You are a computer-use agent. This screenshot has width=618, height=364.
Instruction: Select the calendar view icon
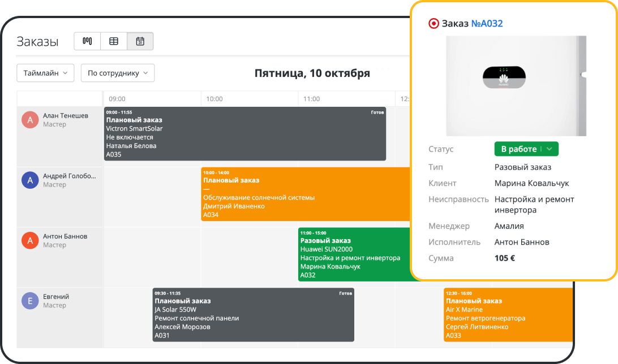pyautogui.click(x=140, y=41)
